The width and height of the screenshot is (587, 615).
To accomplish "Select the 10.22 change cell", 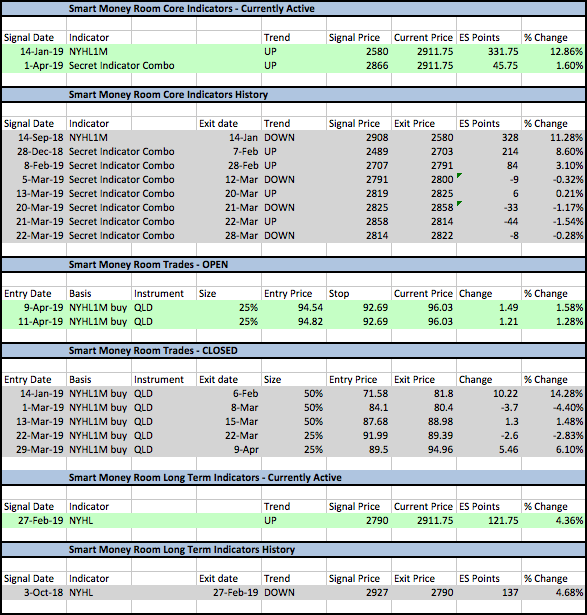I will coord(505,393).
